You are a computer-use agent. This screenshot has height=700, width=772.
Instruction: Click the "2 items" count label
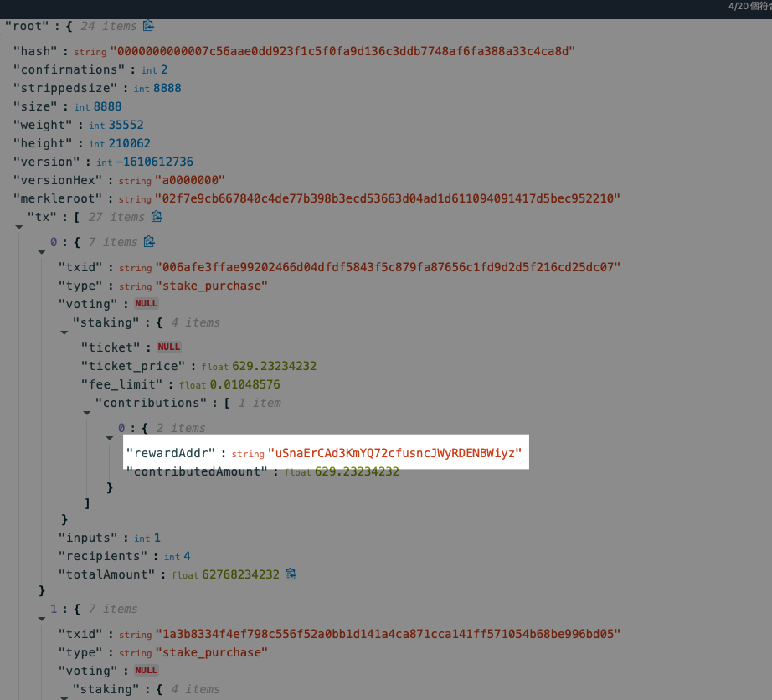pyautogui.click(x=181, y=428)
